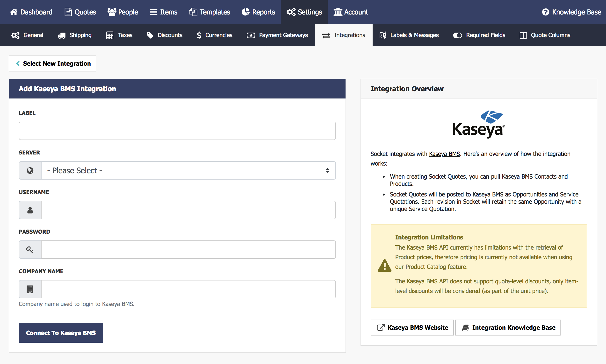Go to the Dashboard menu
Image resolution: width=606 pixels, height=364 pixels.
coord(31,12)
